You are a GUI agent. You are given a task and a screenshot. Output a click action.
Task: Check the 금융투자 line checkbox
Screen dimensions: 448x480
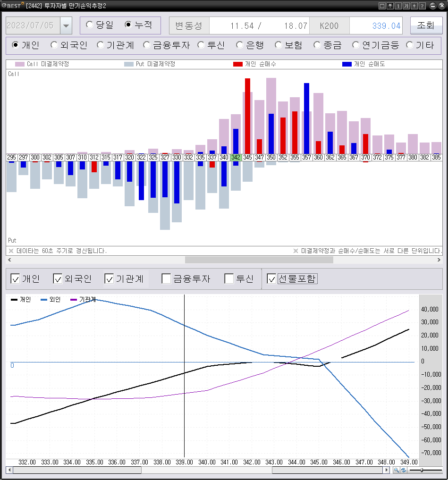(x=166, y=278)
